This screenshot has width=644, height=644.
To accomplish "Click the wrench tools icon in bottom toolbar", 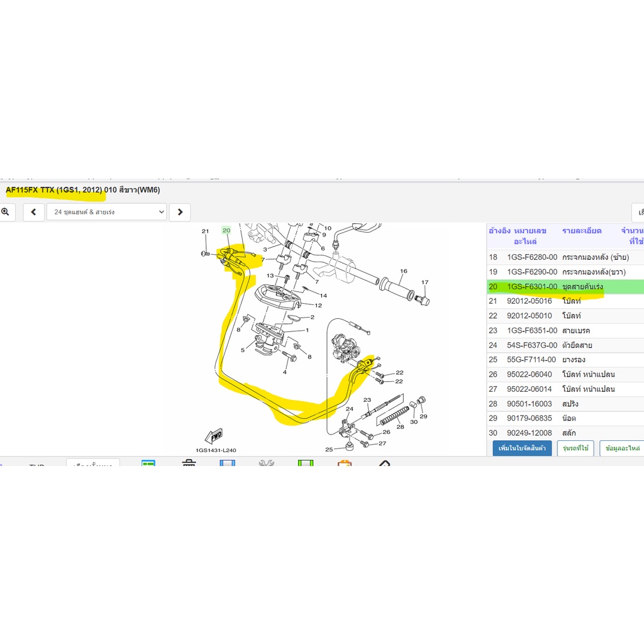I will click(x=266, y=463).
